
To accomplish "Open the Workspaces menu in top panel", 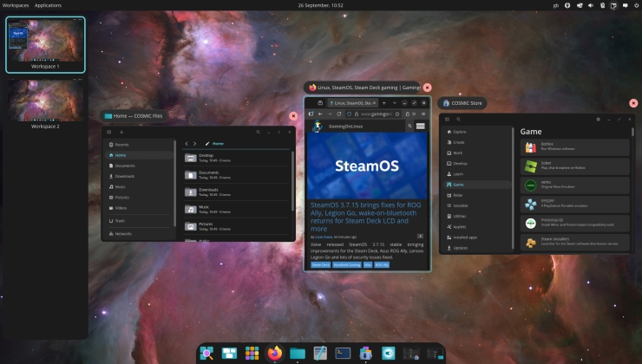I will (x=16, y=5).
